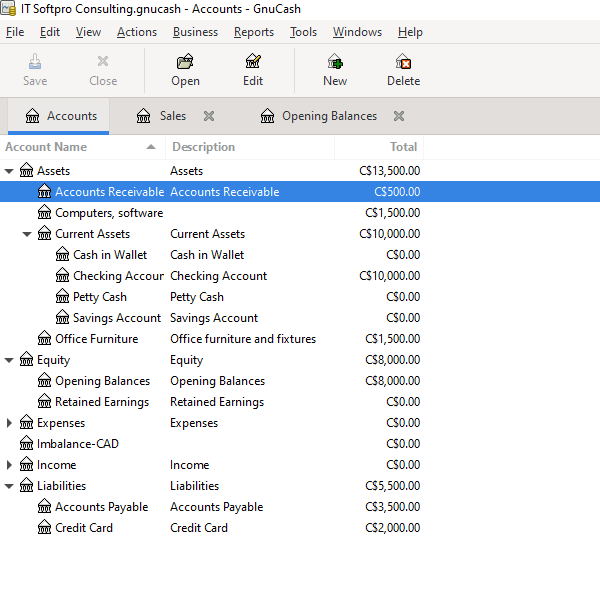The width and height of the screenshot is (600, 599).
Task: Select the Checking Account bank icon
Action: (62, 276)
